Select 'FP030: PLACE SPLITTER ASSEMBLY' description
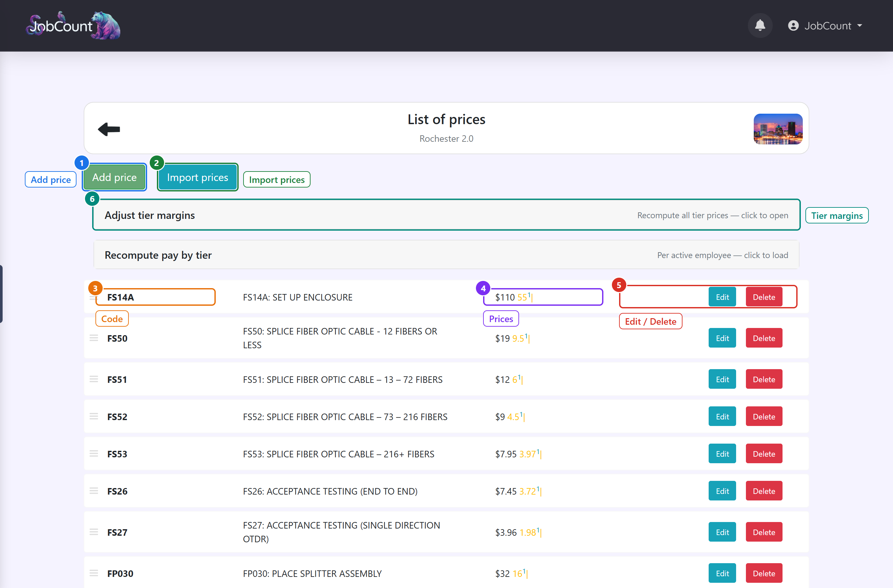893x588 pixels. coord(312,573)
